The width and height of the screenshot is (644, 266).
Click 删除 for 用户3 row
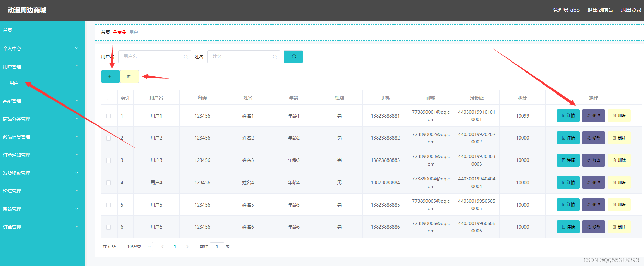click(x=619, y=160)
